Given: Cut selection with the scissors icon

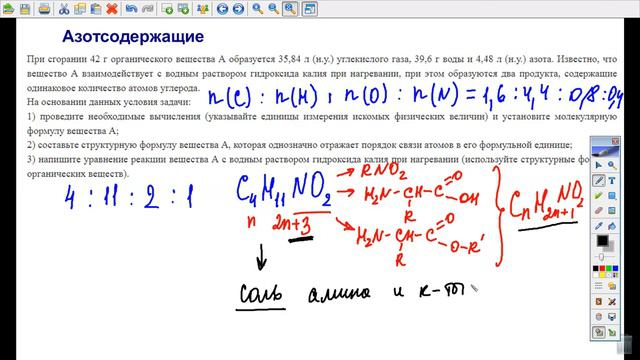Looking at the screenshot, I should click(x=64, y=9).
